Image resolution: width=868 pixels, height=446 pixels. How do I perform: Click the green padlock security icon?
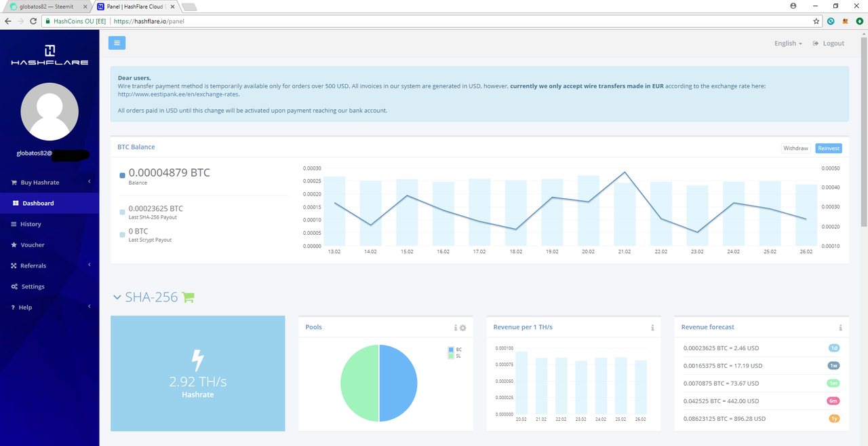47,21
